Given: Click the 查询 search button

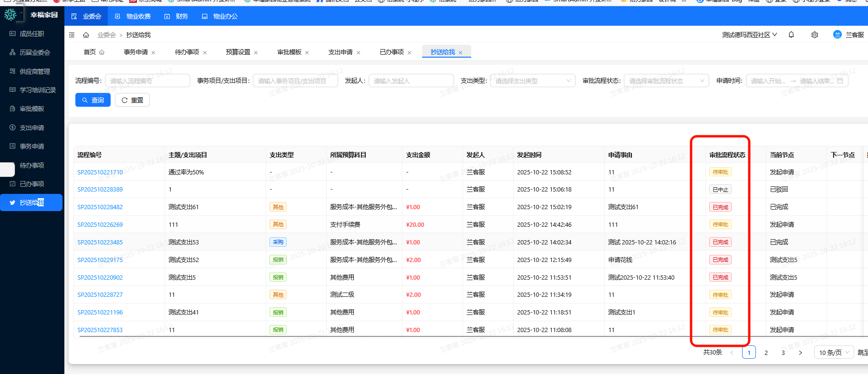Looking at the screenshot, I should tap(93, 100).
